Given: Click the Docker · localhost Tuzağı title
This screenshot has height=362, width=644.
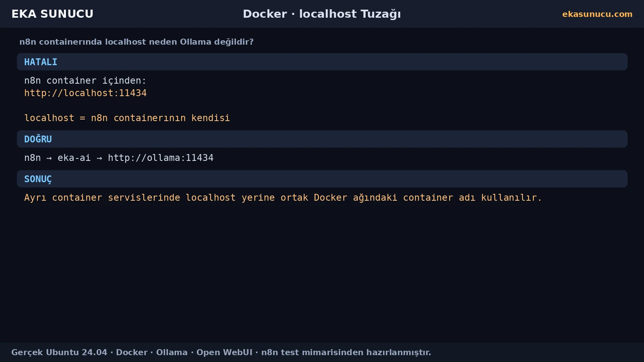Looking at the screenshot, I should (x=322, y=14).
